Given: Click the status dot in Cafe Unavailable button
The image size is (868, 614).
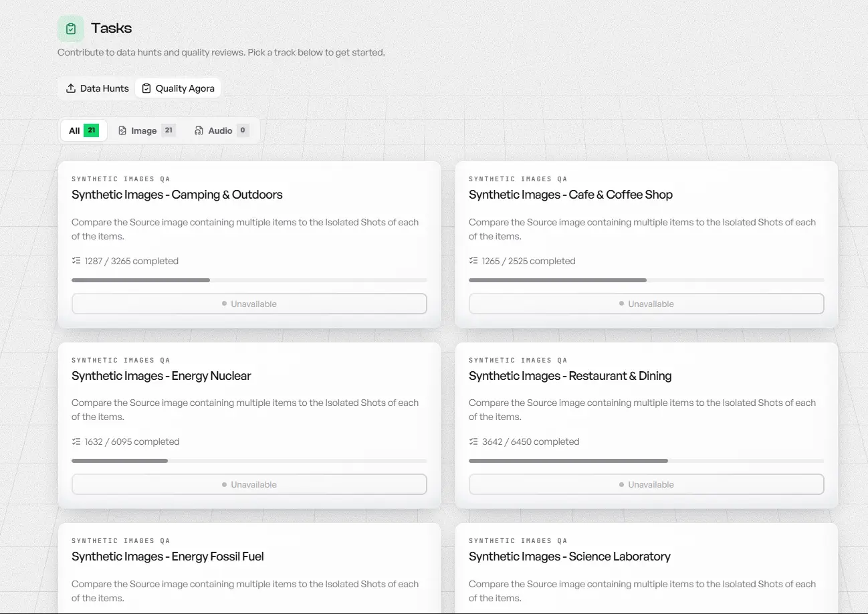Looking at the screenshot, I should click(622, 304).
